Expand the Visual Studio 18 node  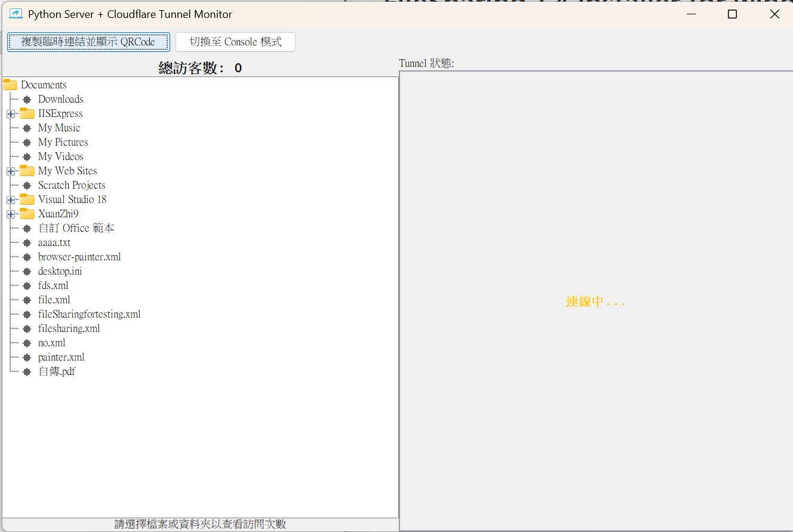(x=10, y=199)
